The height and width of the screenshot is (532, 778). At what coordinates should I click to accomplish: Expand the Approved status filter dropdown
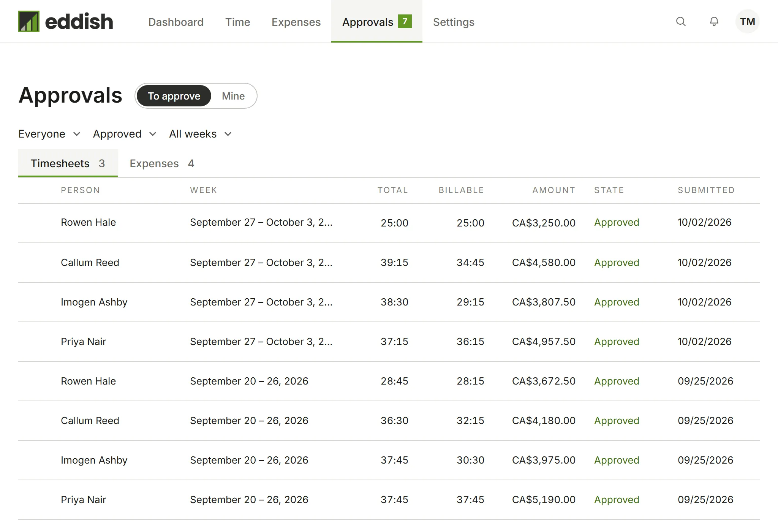coord(125,134)
